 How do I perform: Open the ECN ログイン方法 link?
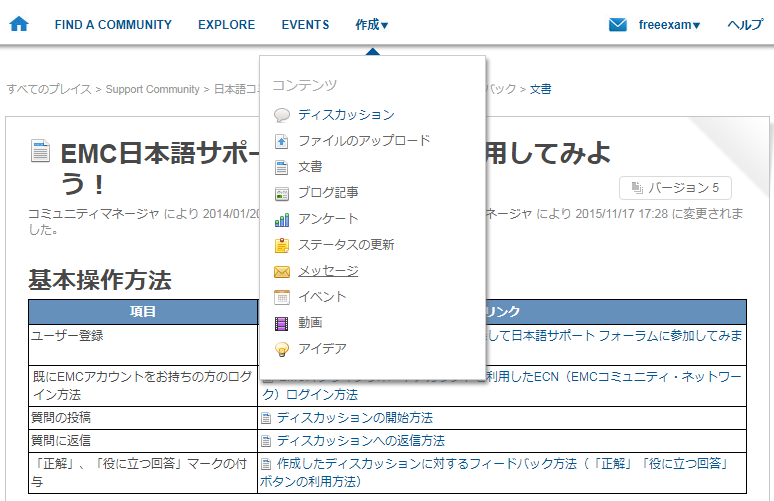[502, 386]
